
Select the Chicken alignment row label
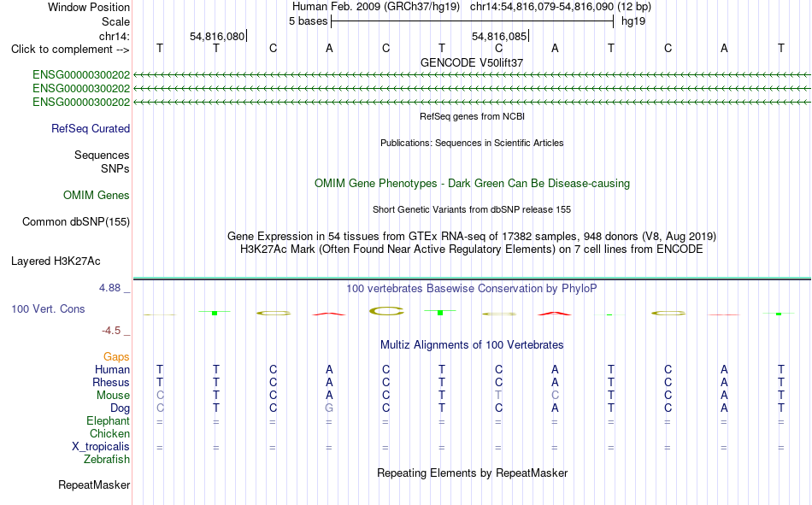click(109, 433)
